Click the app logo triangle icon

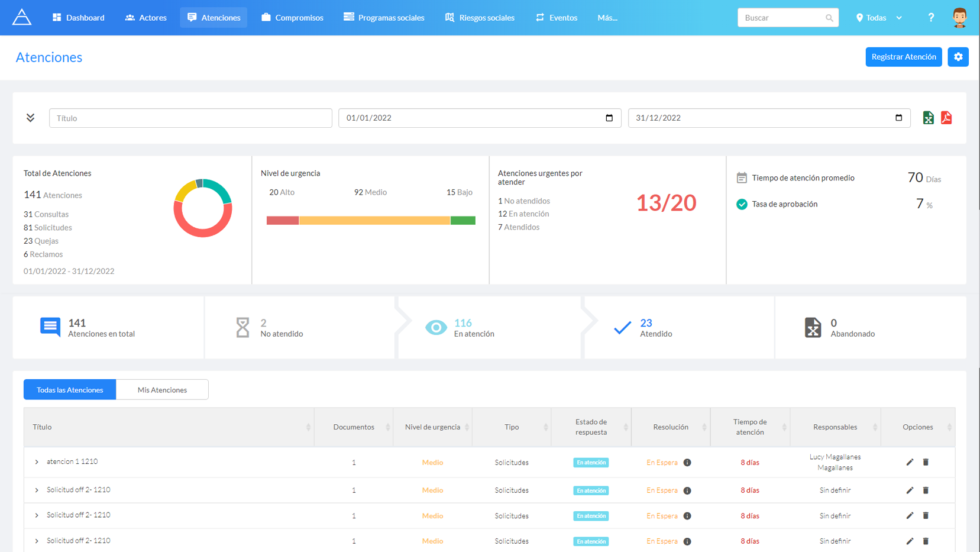tap(22, 17)
